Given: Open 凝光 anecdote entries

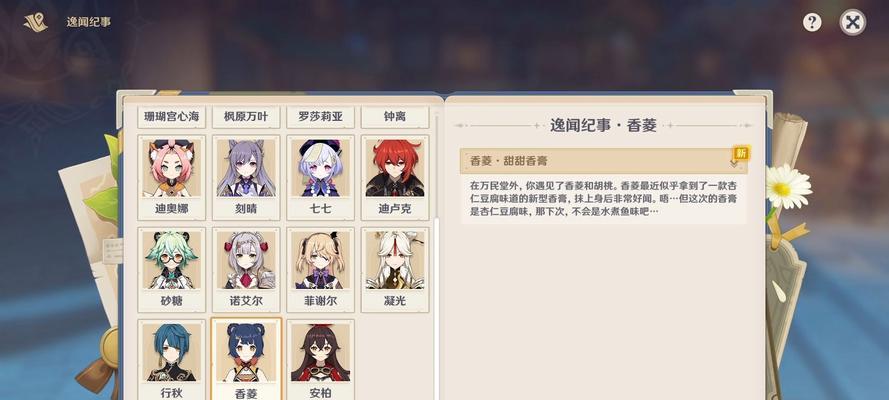Looking at the screenshot, I should (x=395, y=270).
